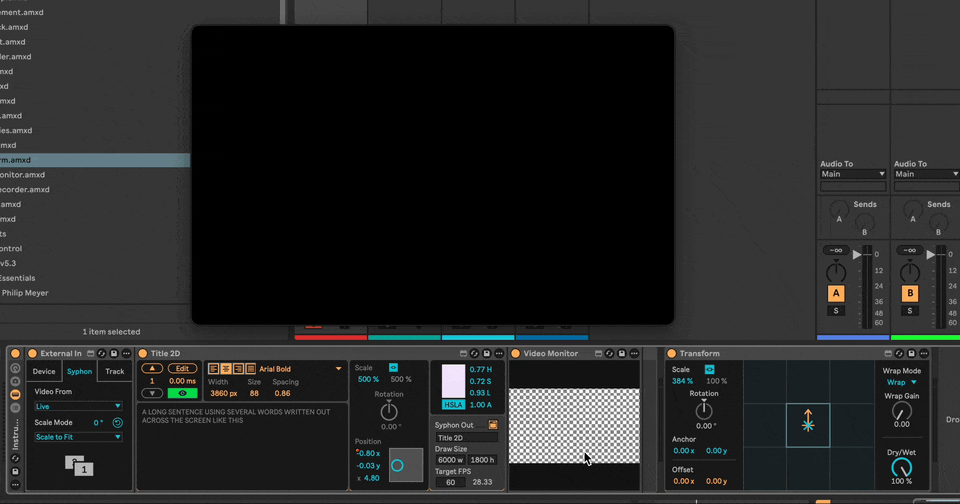960x504 pixels.
Task: Select left text alignment in Title 2D
Action: [x=213, y=369]
